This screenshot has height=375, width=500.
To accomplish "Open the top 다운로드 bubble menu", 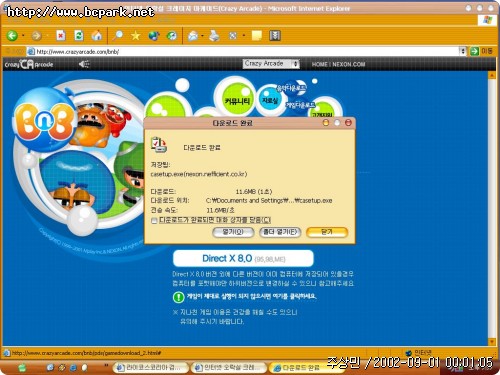I will pyautogui.click(x=291, y=88).
